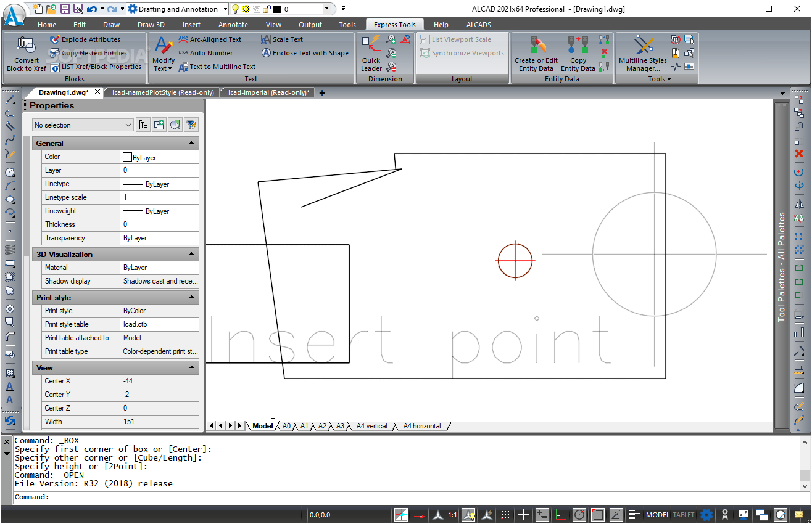Click the Linetype scale value field

coord(159,197)
